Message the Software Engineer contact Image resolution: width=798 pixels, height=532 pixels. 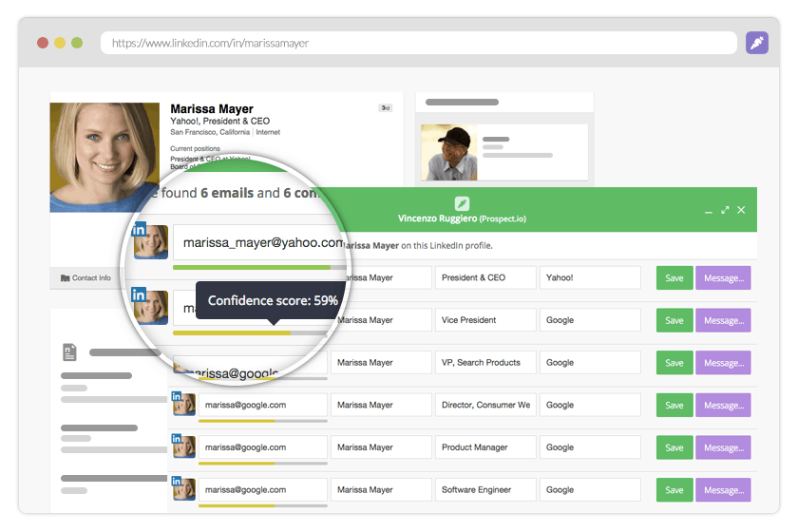click(723, 490)
